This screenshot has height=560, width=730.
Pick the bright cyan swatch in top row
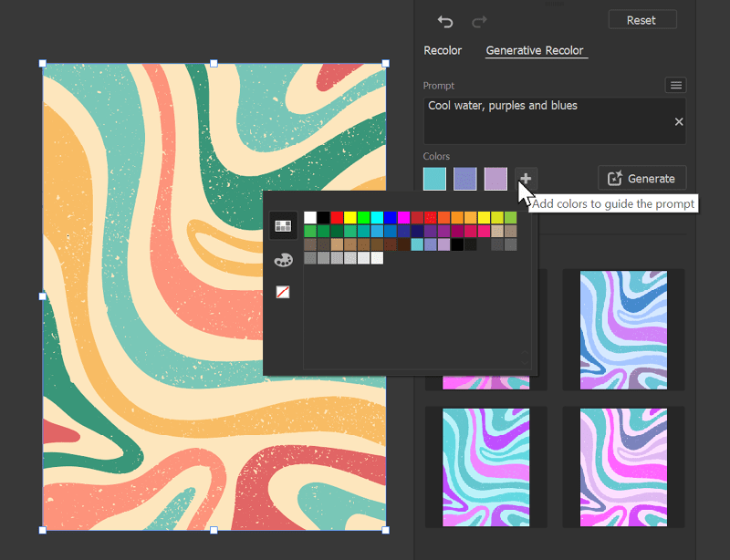[377, 217]
